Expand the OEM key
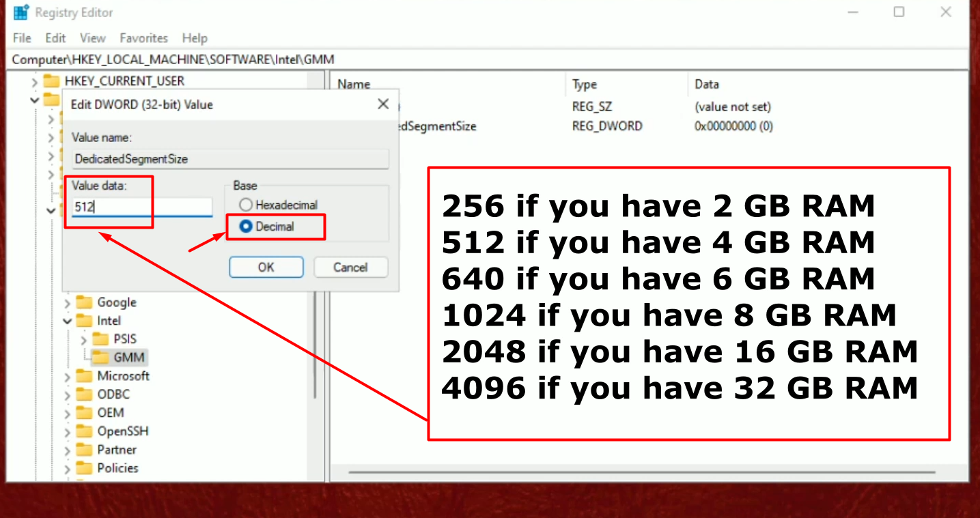Viewport: 980px width, 518px height. coord(67,414)
